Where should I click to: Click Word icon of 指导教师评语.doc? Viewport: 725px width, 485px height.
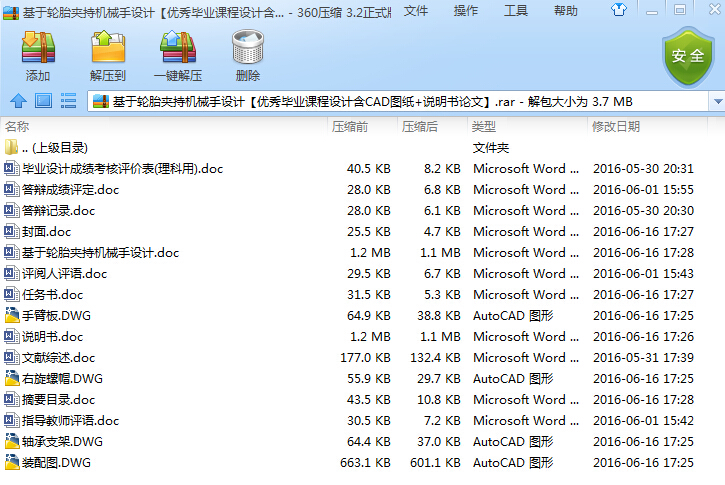click(11, 420)
